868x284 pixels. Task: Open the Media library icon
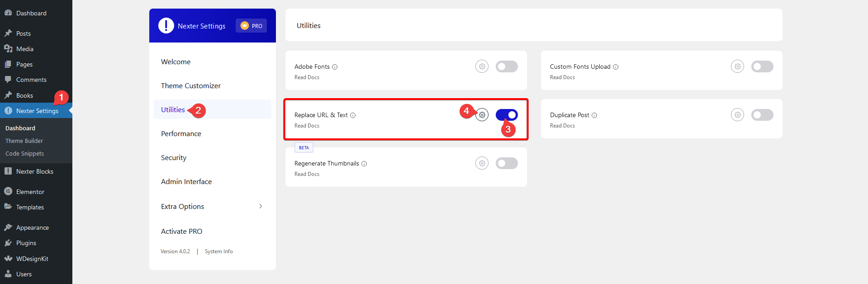coord(9,48)
